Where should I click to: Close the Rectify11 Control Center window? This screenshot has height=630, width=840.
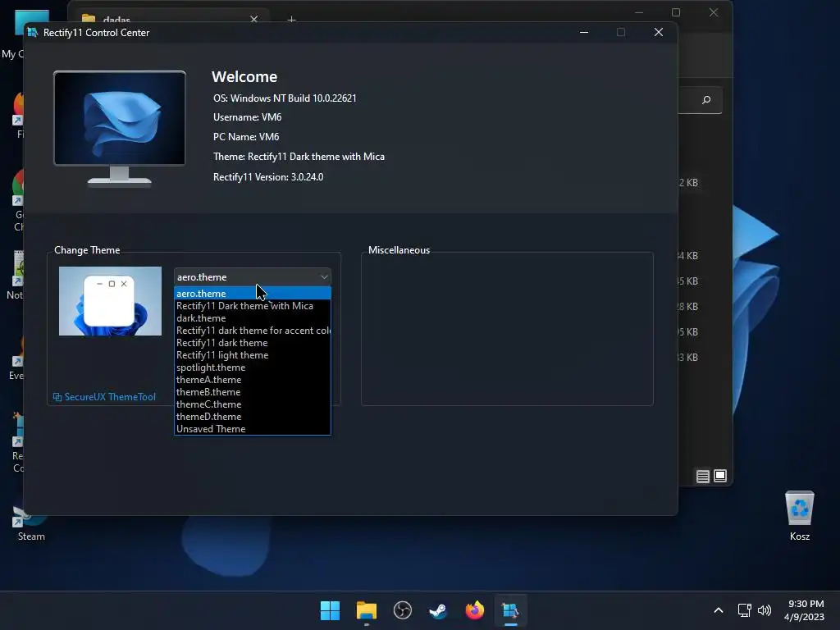tap(659, 33)
